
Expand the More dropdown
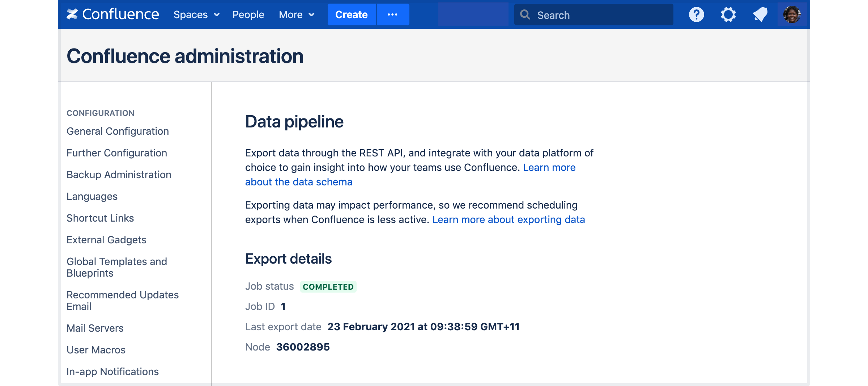click(297, 14)
